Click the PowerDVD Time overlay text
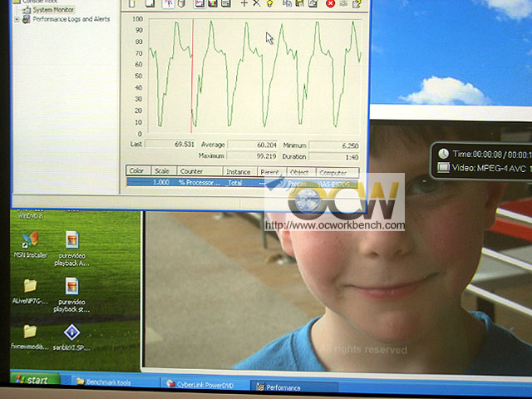The height and width of the screenshot is (399, 532). [492, 154]
